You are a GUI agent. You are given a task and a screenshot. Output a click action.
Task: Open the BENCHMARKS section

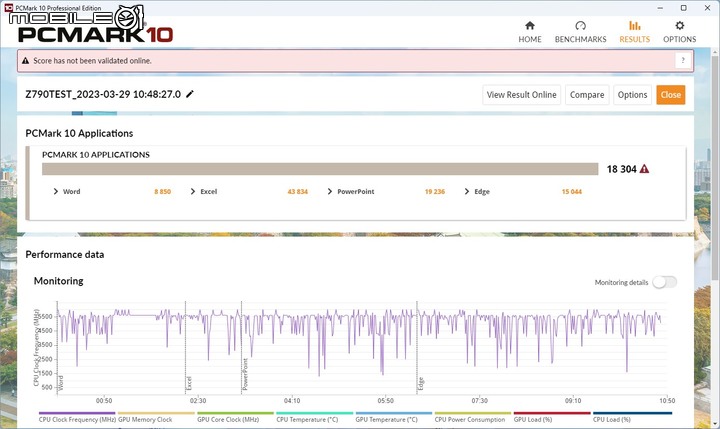[580, 32]
